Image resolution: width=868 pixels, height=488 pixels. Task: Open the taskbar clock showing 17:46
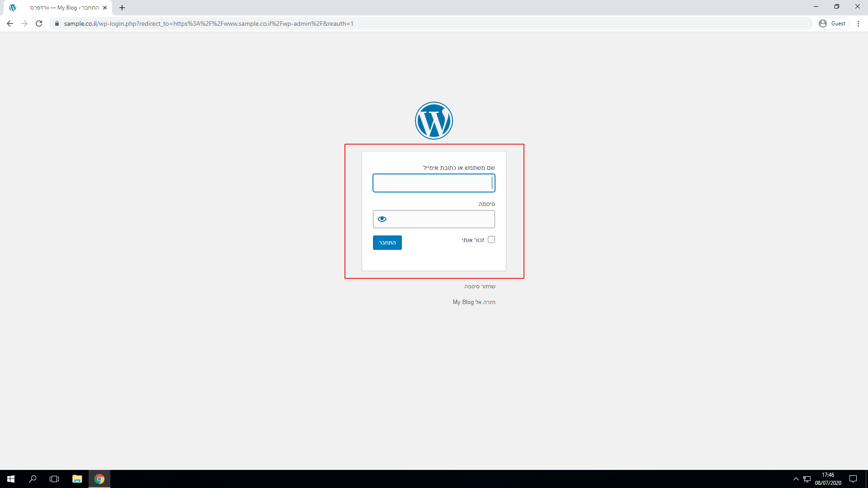[x=828, y=479]
